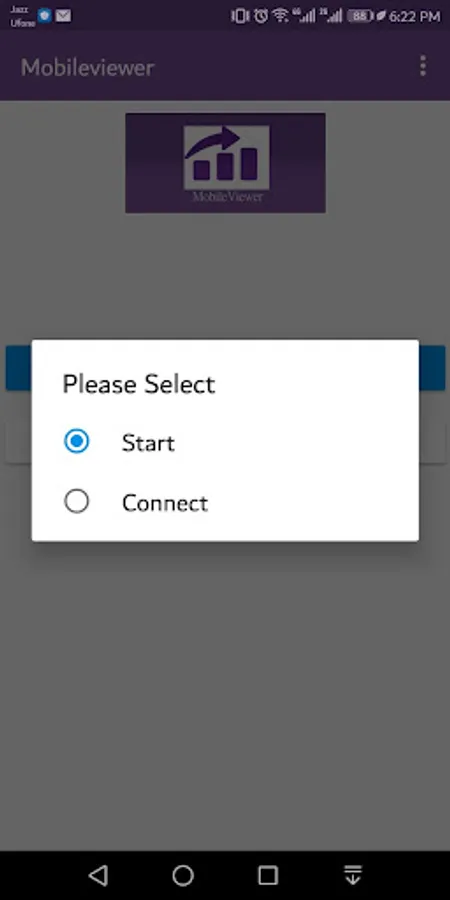Open the three-dot overflow menu
The image size is (450, 900).
(422, 67)
